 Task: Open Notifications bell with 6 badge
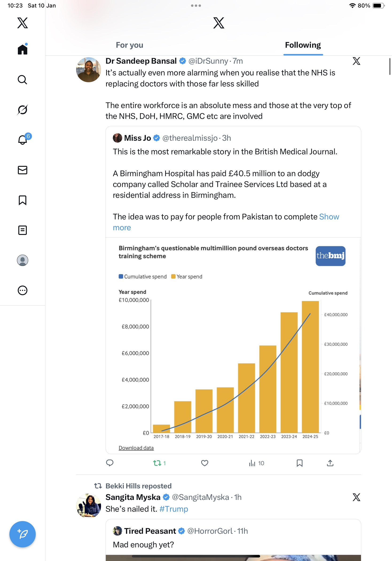point(23,140)
